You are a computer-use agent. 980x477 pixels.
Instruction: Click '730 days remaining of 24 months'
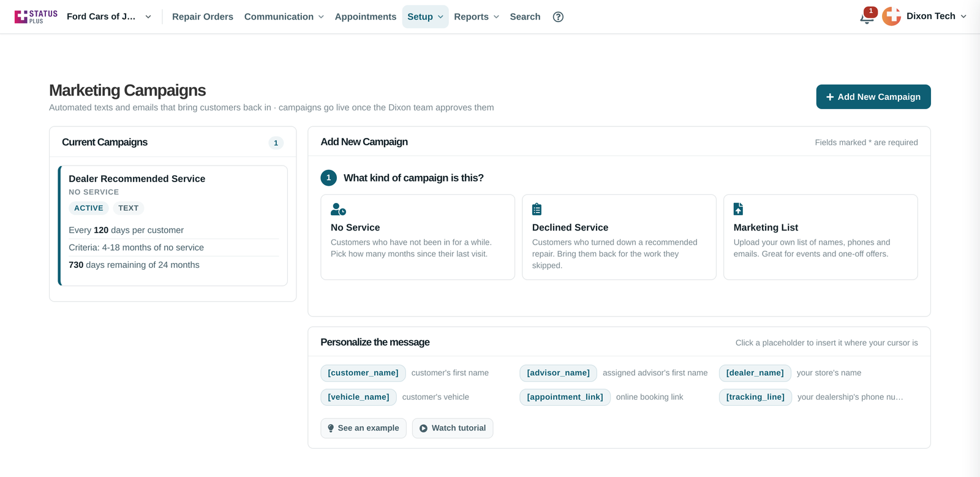click(x=134, y=265)
